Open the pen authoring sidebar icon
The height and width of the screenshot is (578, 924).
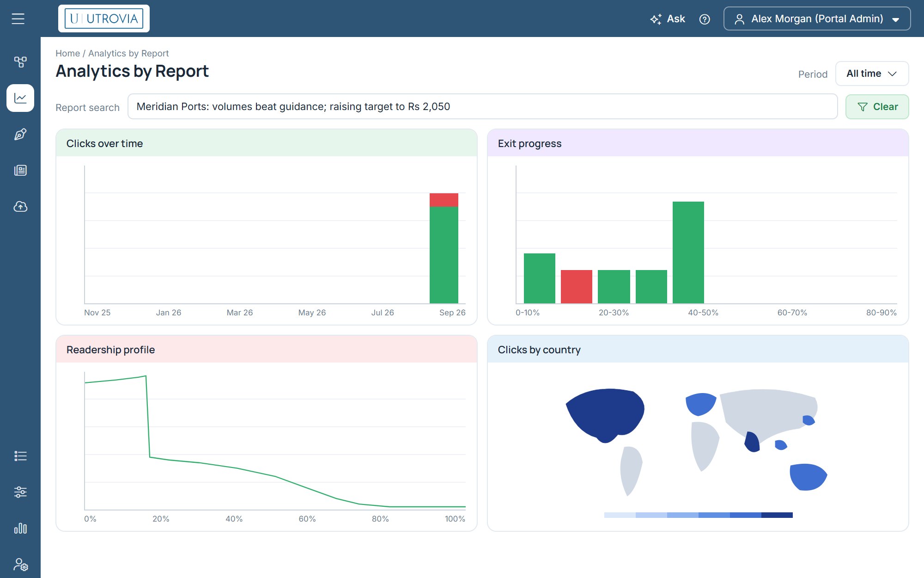(x=20, y=134)
